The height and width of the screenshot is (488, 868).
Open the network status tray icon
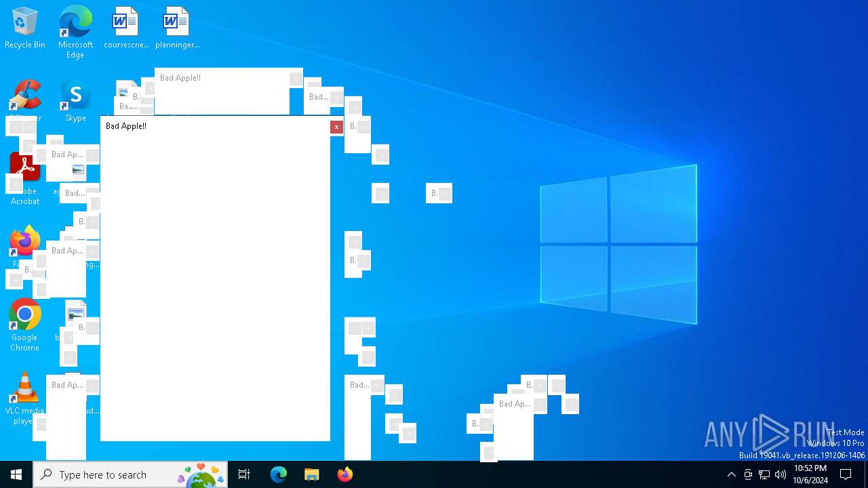point(764,474)
